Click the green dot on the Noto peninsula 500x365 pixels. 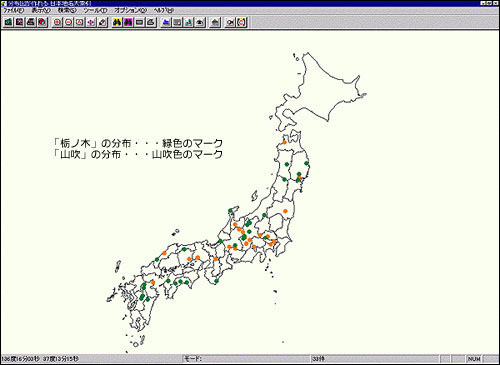pos(230,211)
